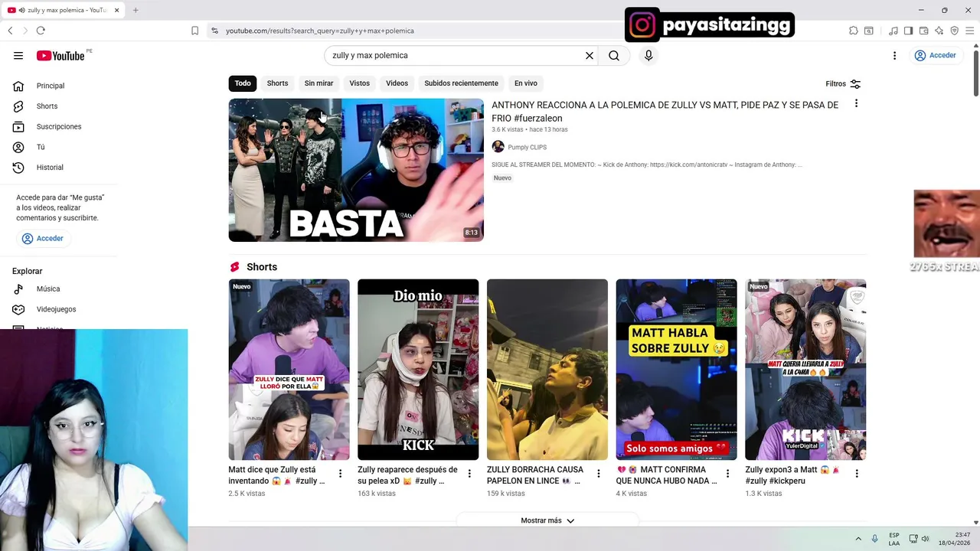Open the Filtros options
This screenshot has height=551, width=980.
click(x=844, y=84)
